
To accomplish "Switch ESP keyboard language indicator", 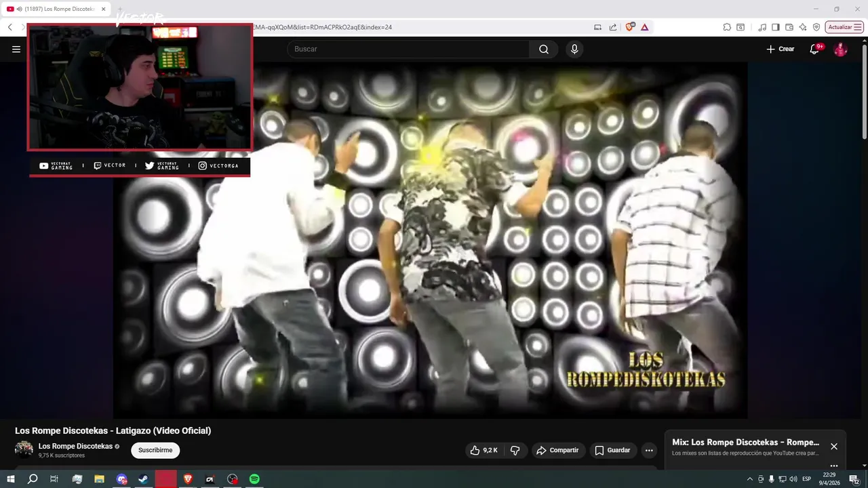I will pyautogui.click(x=807, y=479).
